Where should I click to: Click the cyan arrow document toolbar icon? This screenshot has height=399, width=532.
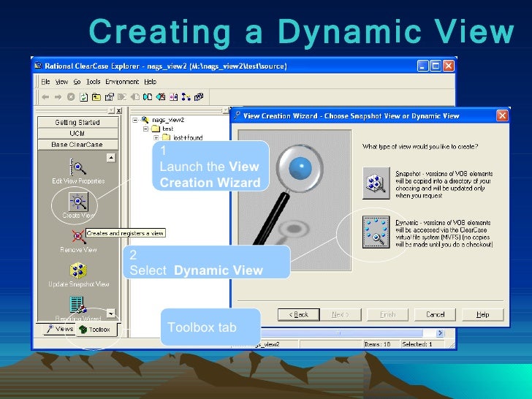tap(148, 97)
